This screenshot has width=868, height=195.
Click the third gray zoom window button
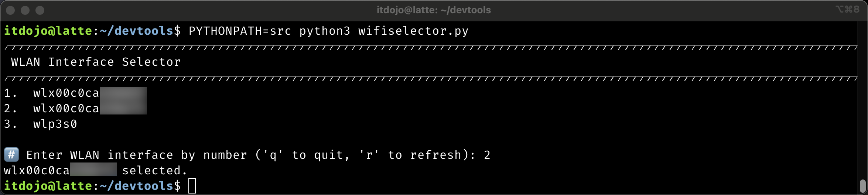[x=40, y=10]
